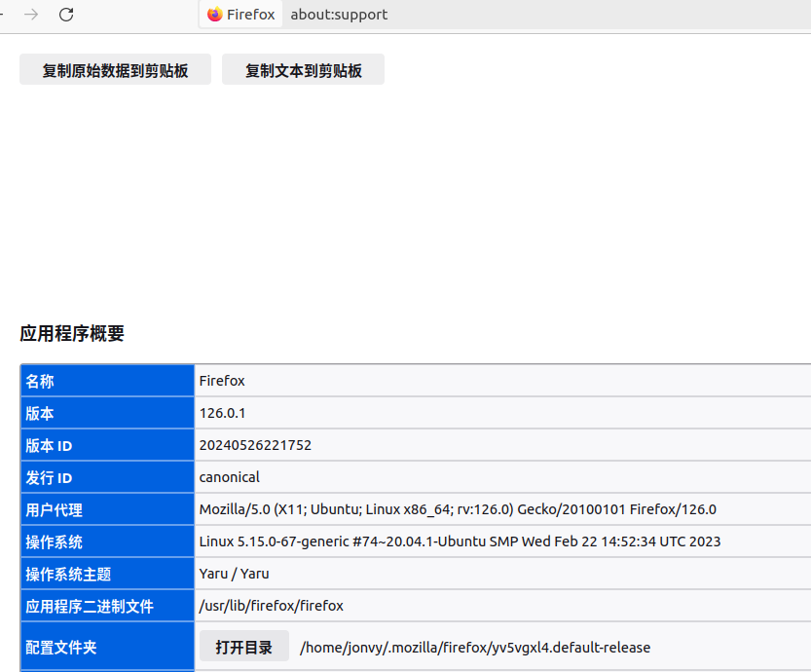
Task: Click version value 126.0.1
Action: pos(222,413)
